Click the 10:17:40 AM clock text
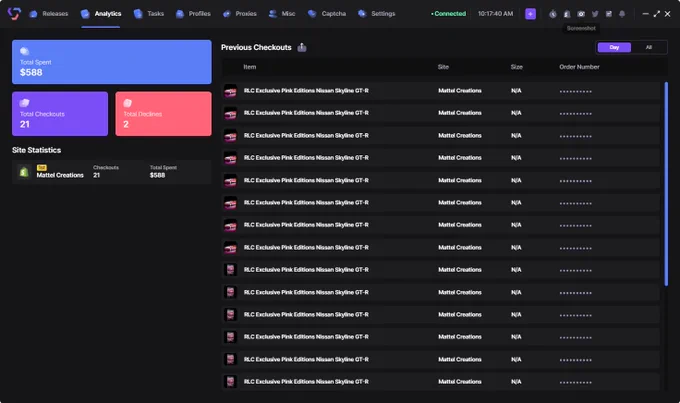Viewport: 680px width, 403px height. [x=495, y=14]
